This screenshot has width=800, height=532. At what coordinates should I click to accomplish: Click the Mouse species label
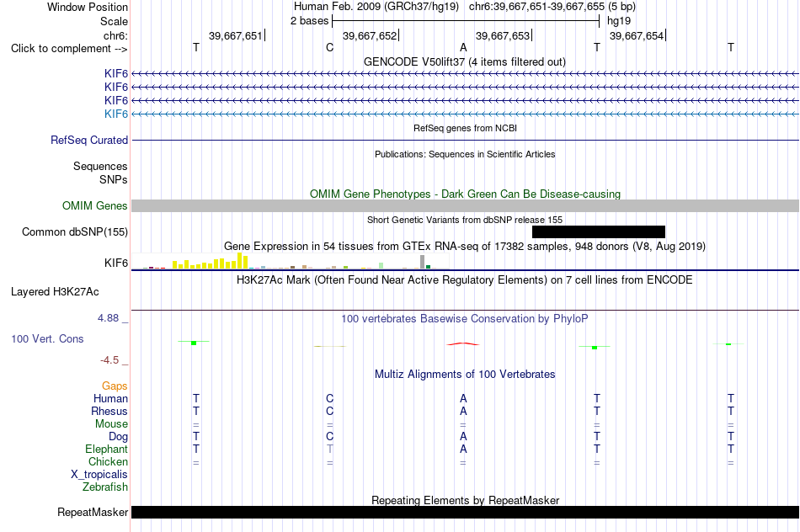(111, 424)
